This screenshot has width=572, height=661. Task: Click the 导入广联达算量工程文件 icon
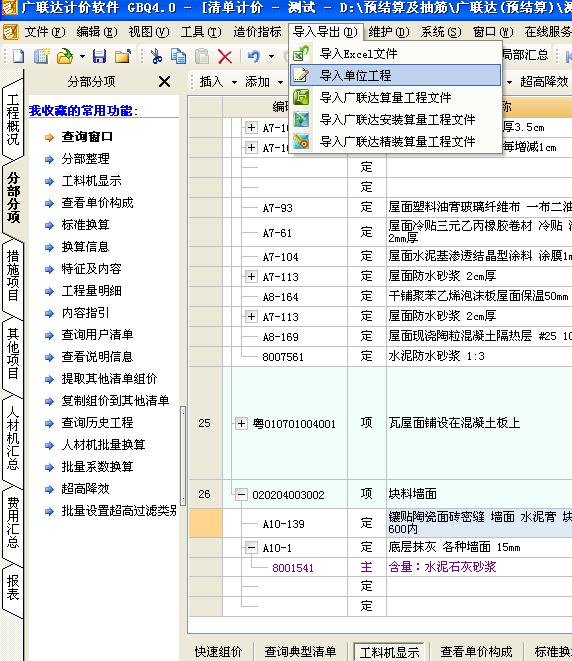pyautogui.click(x=301, y=97)
